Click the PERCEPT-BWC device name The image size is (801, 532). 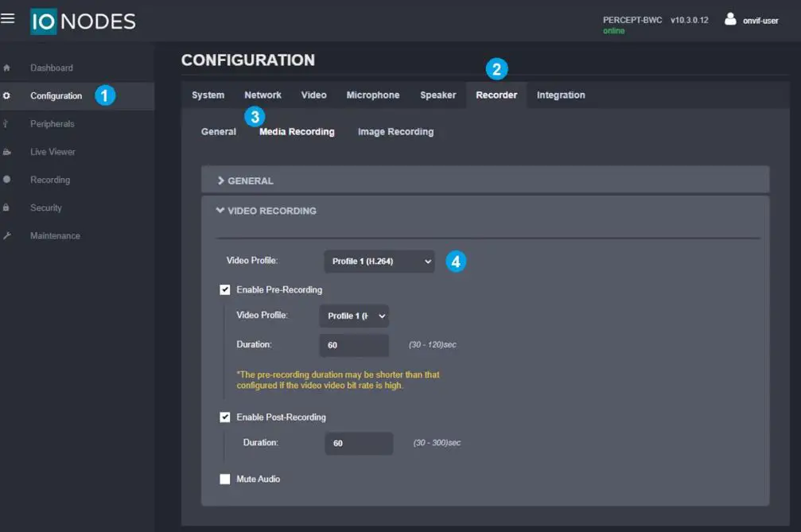[x=632, y=20]
